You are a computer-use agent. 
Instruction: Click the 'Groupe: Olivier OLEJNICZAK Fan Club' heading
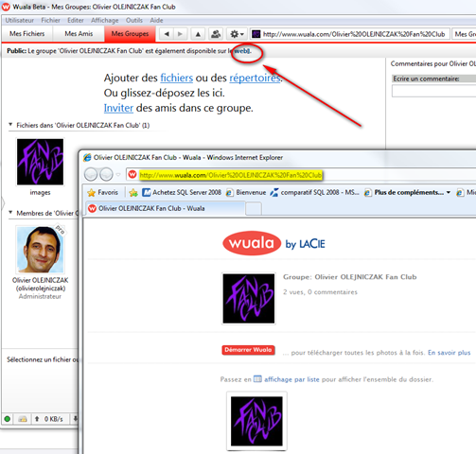point(350,277)
